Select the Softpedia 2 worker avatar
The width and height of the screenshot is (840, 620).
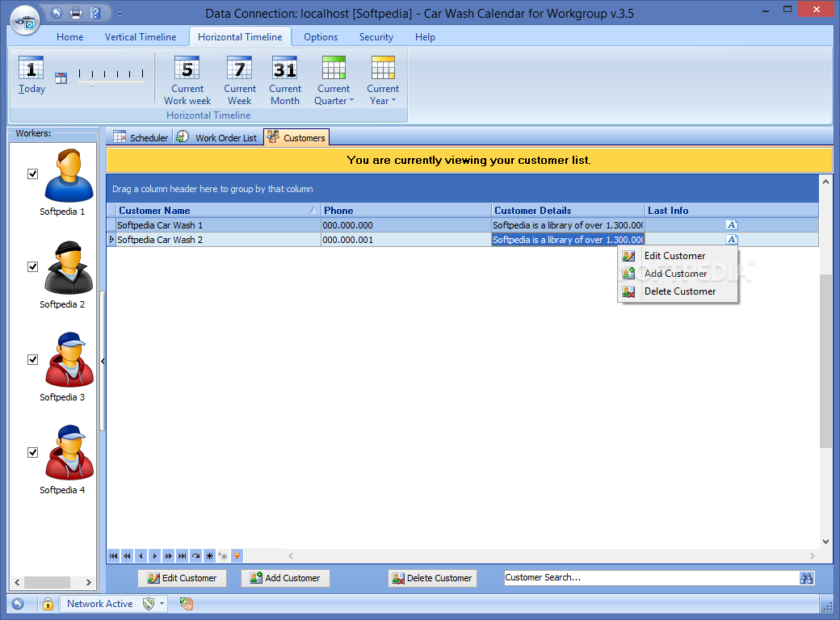coord(69,268)
